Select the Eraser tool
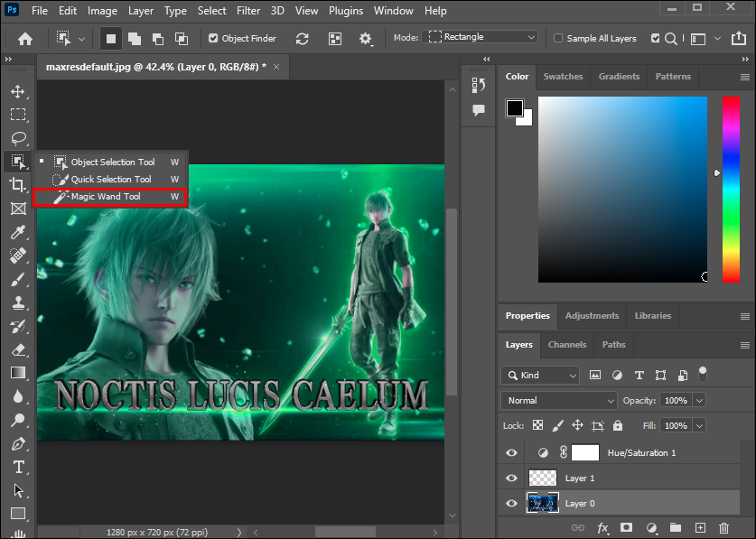The width and height of the screenshot is (756, 539). pyautogui.click(x=17, y=349)
